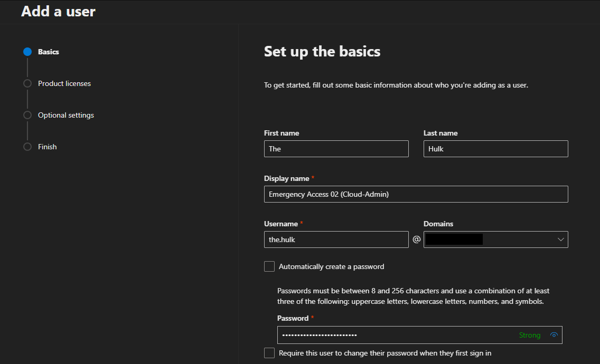Edit the First name field
This screenshot has height=364, width=600.
coord(336,149)
